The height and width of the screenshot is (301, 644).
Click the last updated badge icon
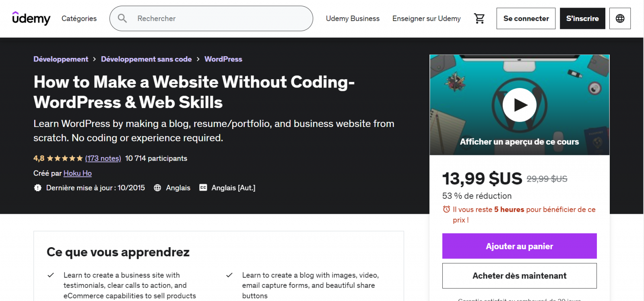38,188
